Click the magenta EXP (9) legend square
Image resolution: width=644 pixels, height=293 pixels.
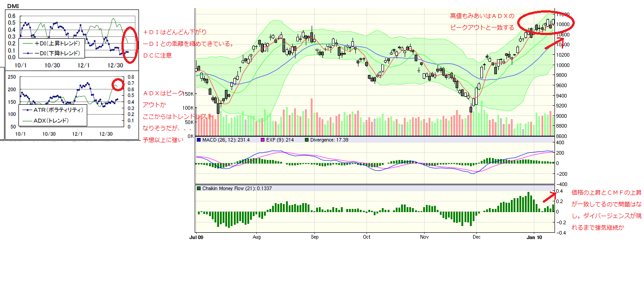tap(263, 140)
